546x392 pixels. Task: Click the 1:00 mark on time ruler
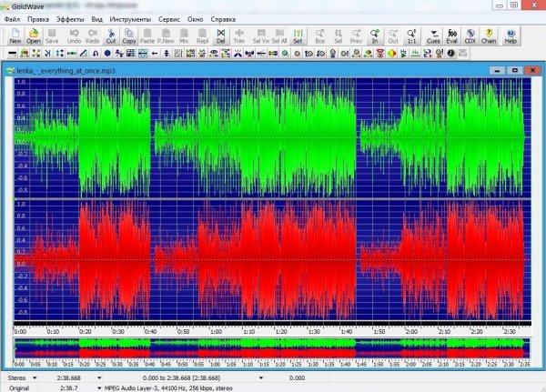click(217, 332)
